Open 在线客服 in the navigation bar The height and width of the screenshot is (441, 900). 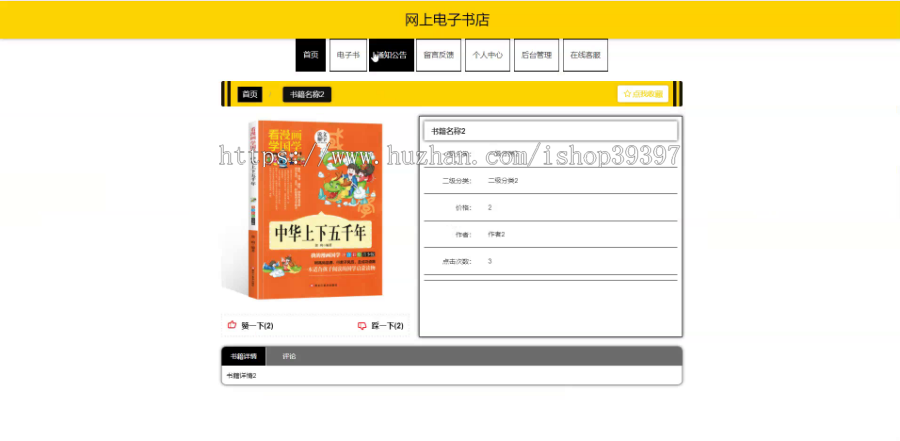point(585,55)
